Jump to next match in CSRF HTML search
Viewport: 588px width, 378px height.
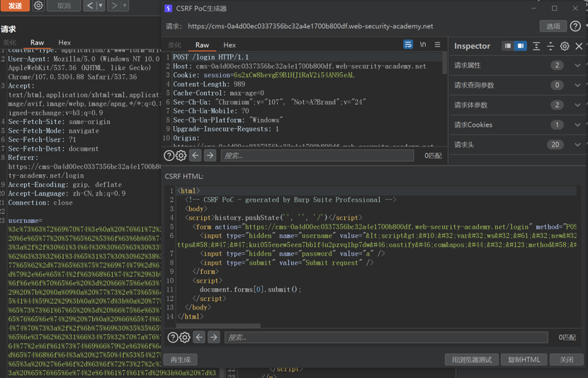tap(214, 337)
